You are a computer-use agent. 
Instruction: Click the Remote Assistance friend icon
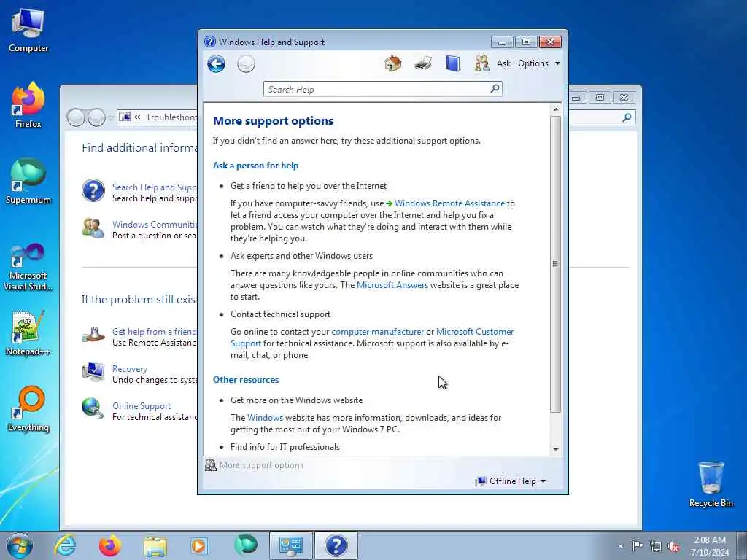[x=93, y=335]
